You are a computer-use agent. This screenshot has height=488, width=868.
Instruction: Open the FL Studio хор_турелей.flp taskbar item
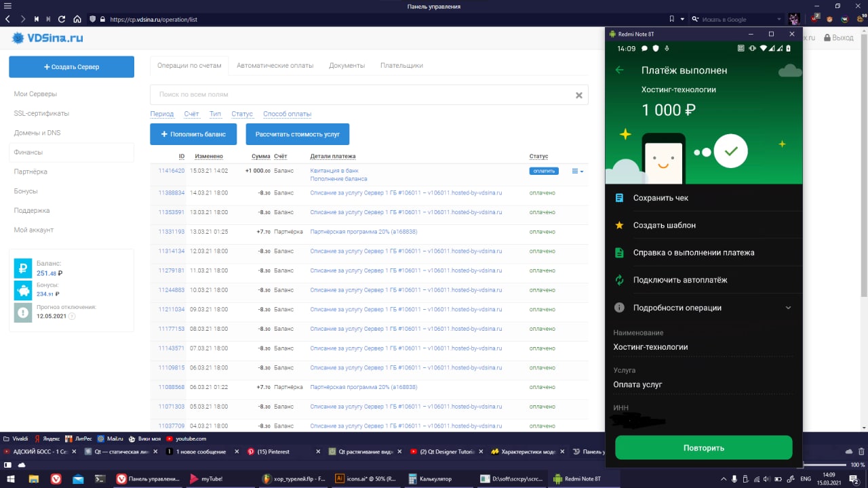point(295,479)
